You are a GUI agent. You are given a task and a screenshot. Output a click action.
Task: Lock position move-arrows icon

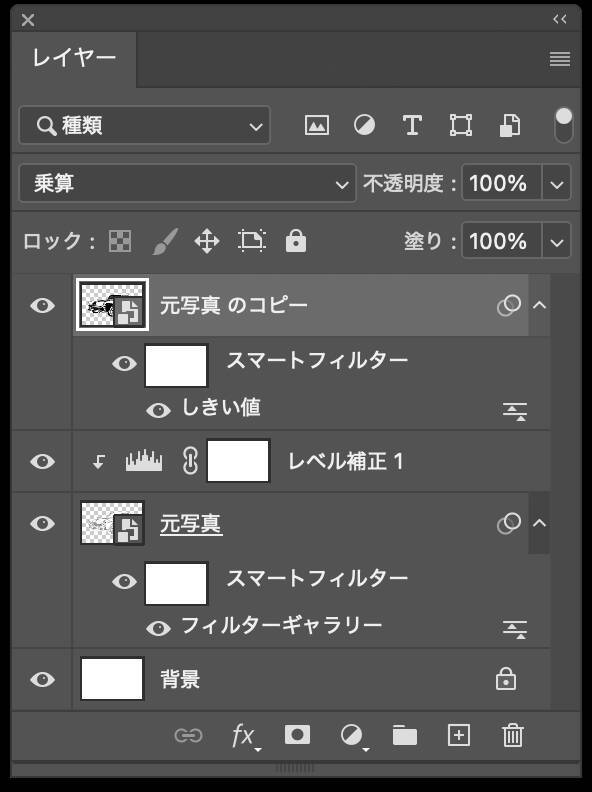point(207,241)
